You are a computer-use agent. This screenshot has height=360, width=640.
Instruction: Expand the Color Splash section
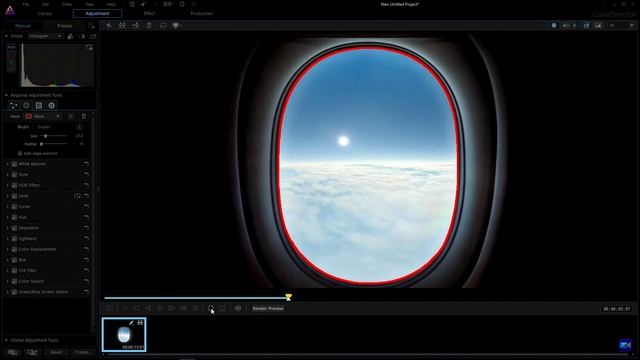point(8,281)
